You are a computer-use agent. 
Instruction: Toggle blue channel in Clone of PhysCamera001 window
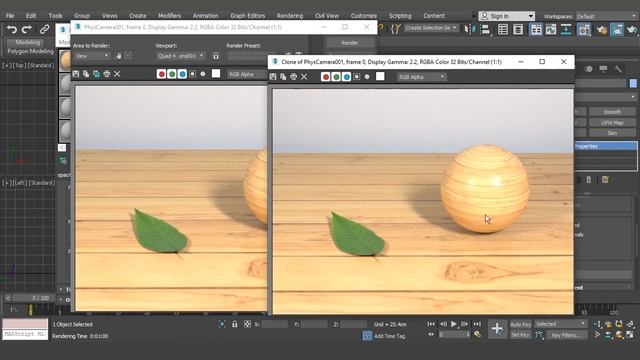pyautogui.click(x=347, y=77)
